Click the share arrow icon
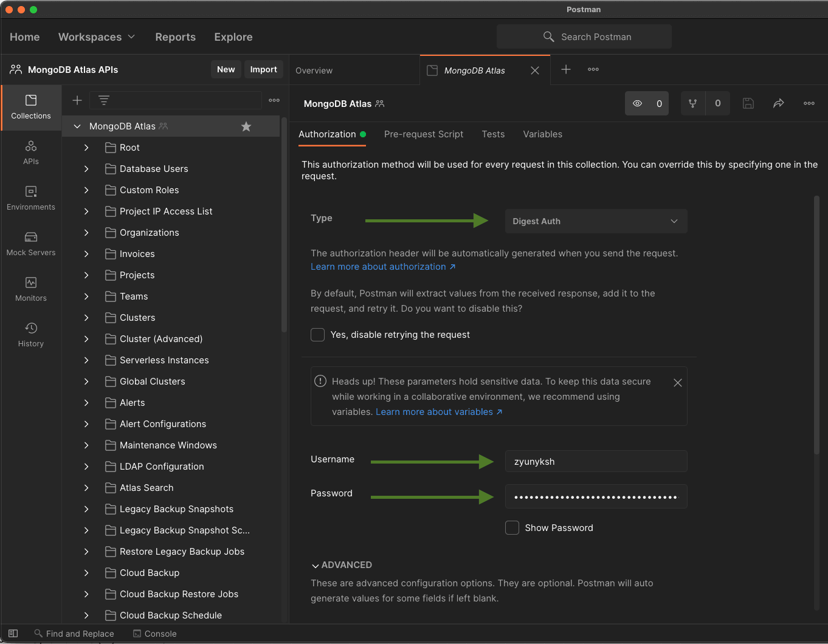828x644 pixels. click(x=779, y=103)
